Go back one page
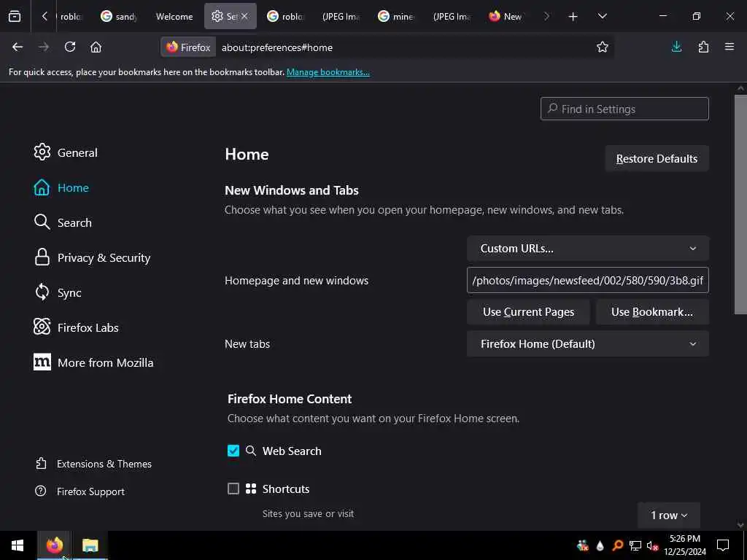 (18, 47)
